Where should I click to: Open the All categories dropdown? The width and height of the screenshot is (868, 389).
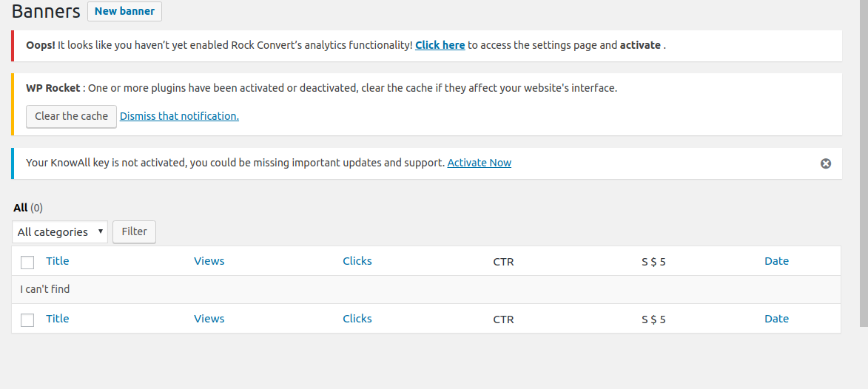click(60, 232)
